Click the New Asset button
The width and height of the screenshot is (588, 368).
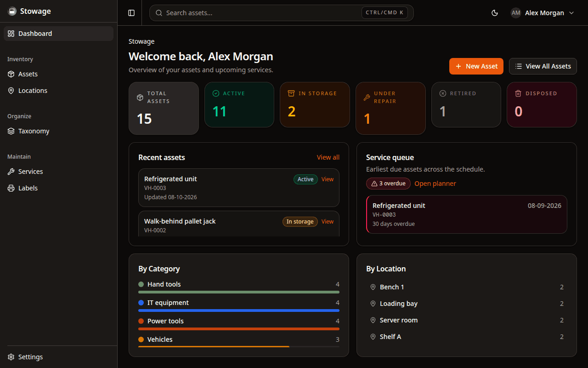pyautogui.click(x=476, y=66)
